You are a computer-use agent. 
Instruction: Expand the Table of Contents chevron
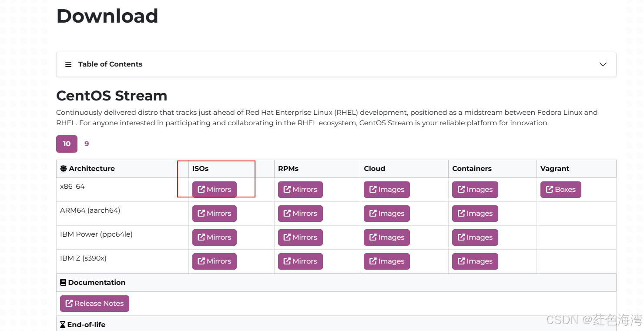603,64
